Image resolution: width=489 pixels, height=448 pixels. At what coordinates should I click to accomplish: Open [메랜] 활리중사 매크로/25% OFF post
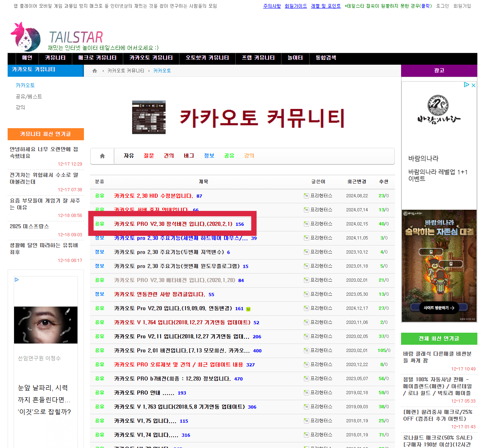tap(438, 415)
